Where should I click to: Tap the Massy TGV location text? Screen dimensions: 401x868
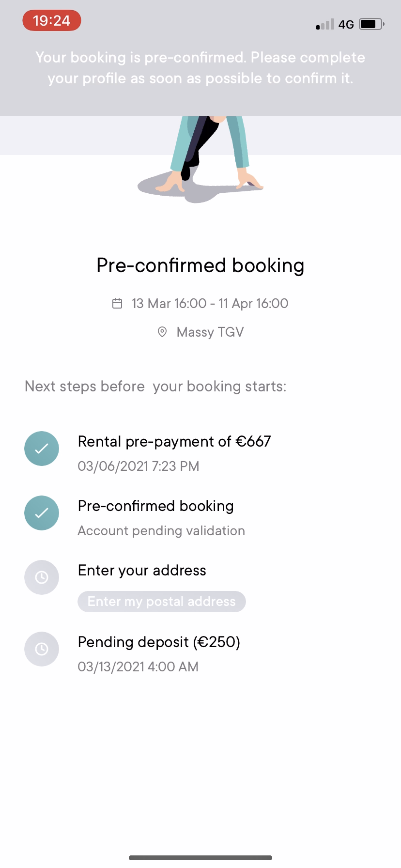(x=210, y=332)
